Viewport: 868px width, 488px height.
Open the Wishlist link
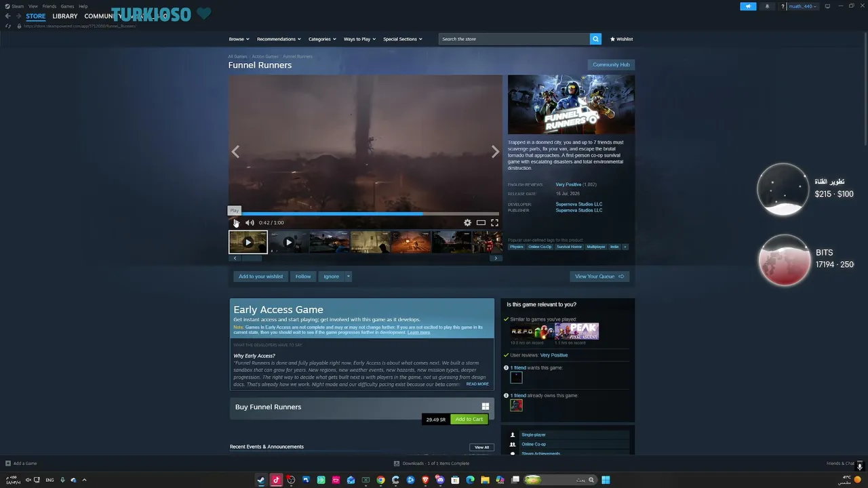click(621, 39)
